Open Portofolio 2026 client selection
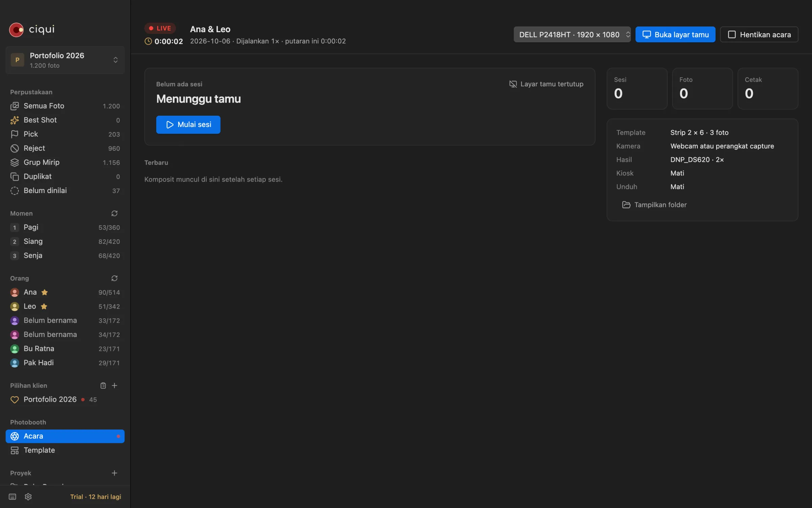812x508 pixels. [x=65, y=400]
